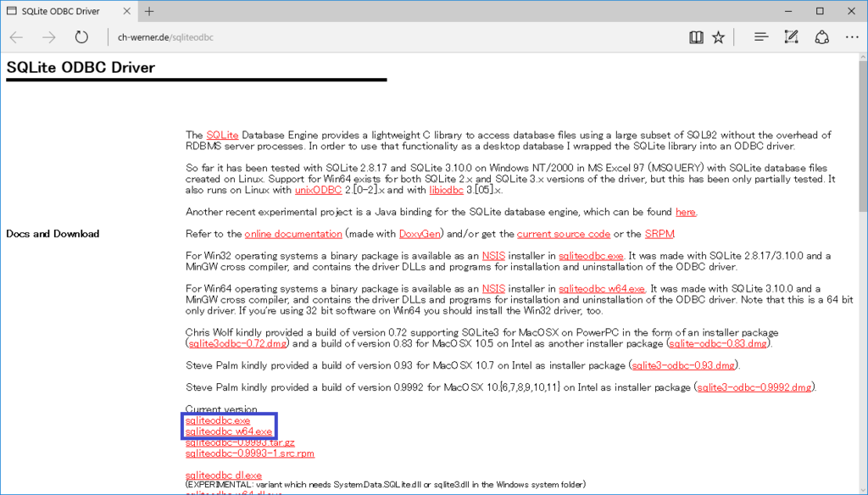Follow the libiodbc link
Viewport: 868px width, 495px height.
tap(446, 190)
